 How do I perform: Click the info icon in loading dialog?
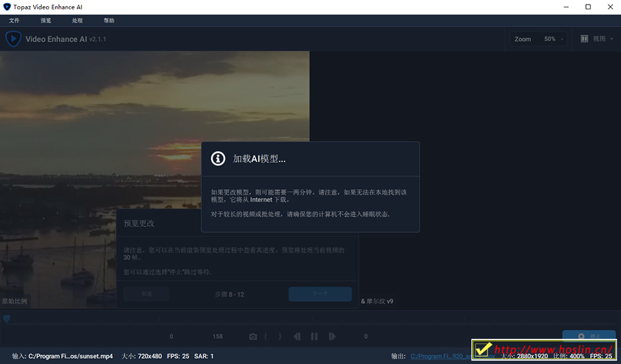[x=218, y=158]
